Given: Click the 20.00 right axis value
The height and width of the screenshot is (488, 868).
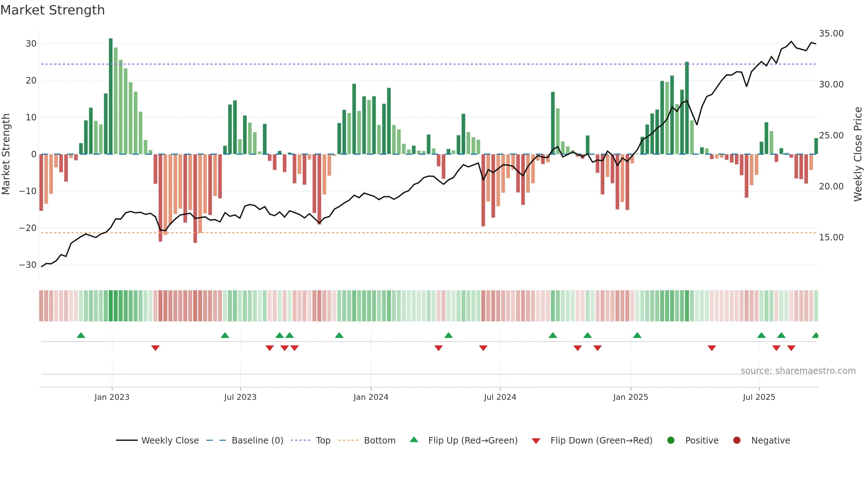Looking at the screenshot, I should (831, 187).
